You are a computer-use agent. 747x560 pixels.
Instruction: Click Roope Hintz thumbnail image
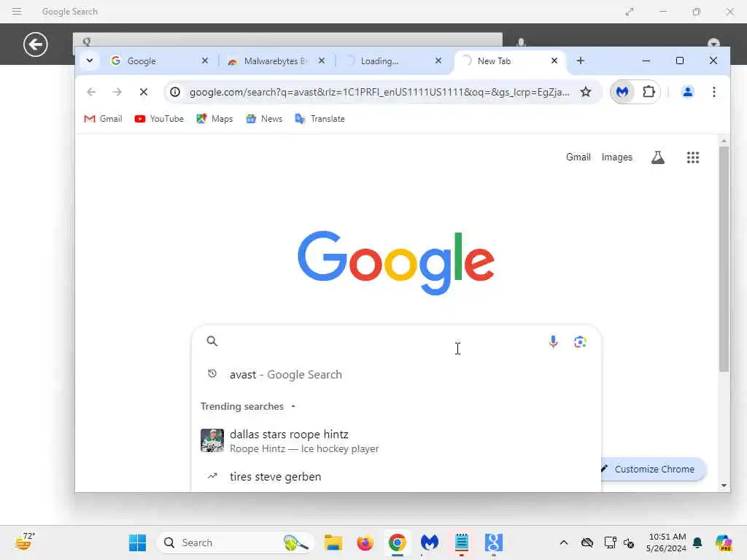pyautogui.click(x=212, y=440)
